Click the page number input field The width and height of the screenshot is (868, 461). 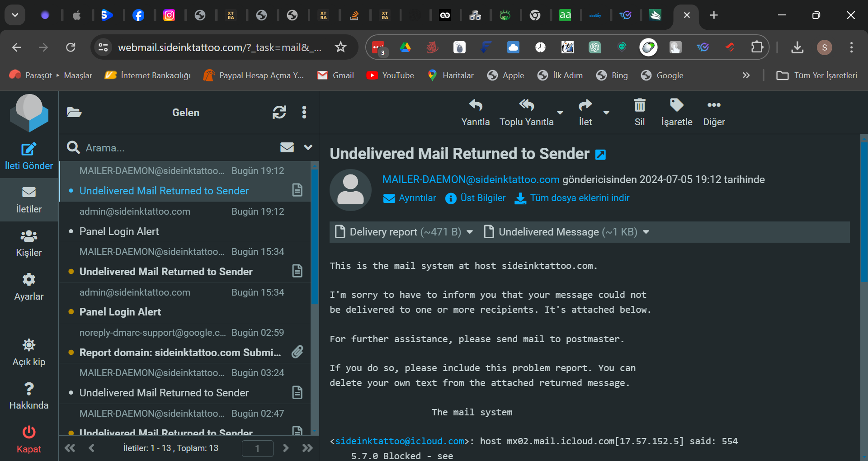[x=257, y=448]
